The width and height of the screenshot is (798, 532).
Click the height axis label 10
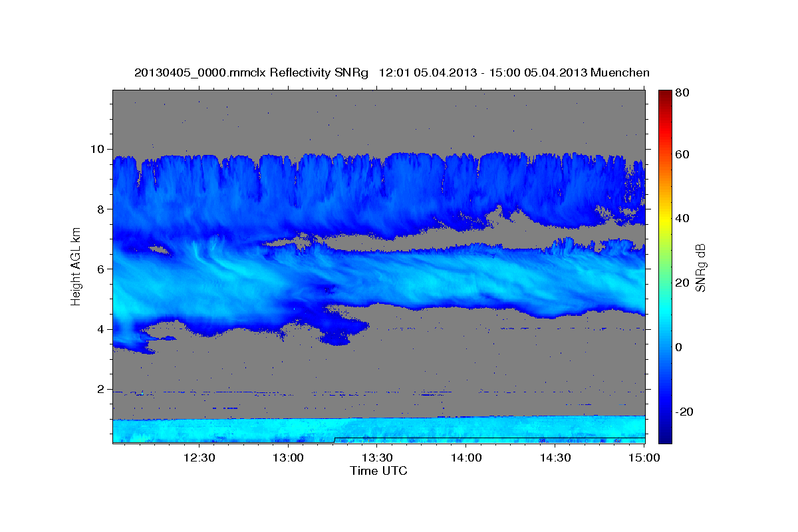[x=98, y=149]
